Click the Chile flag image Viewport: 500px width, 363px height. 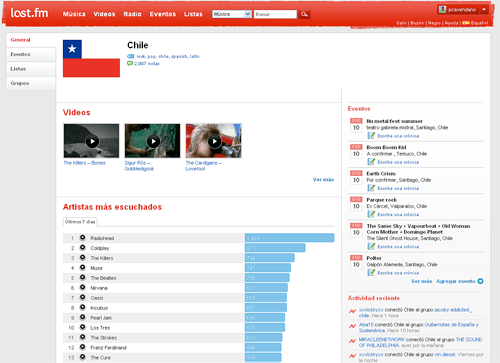coord(91,59)
